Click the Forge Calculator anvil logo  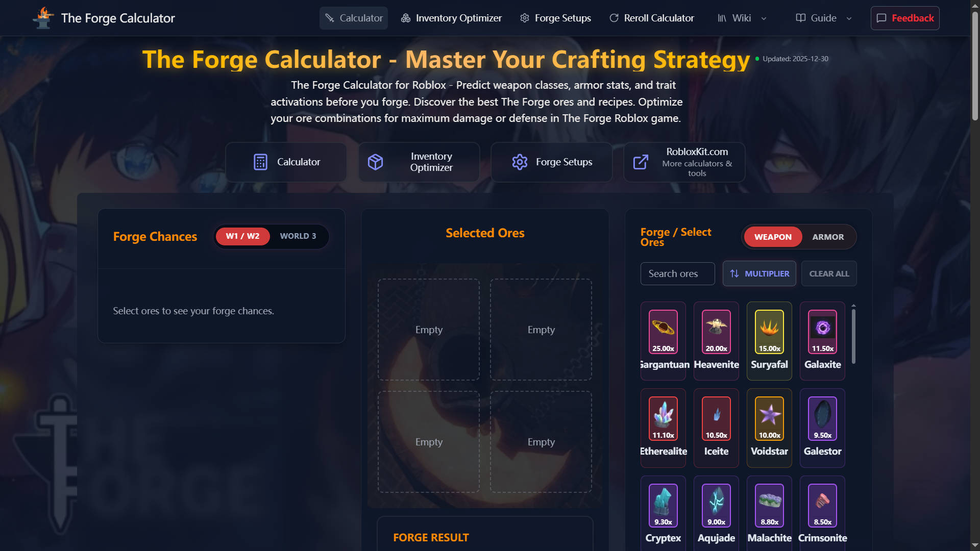tap(43, 18)
